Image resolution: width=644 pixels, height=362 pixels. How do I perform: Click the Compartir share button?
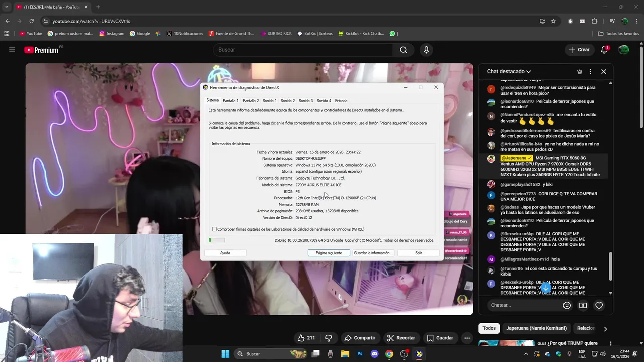360,338
